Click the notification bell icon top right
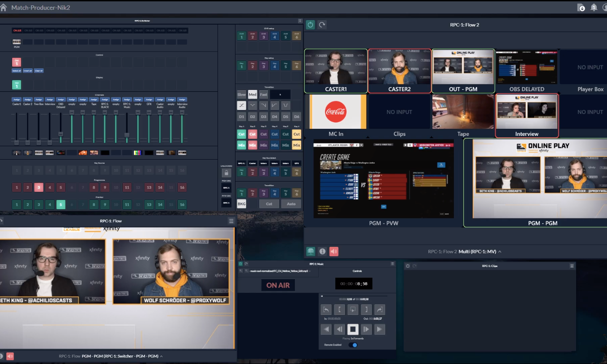The width and height of the screenshot is (607, 364). [x=594, y=8]
